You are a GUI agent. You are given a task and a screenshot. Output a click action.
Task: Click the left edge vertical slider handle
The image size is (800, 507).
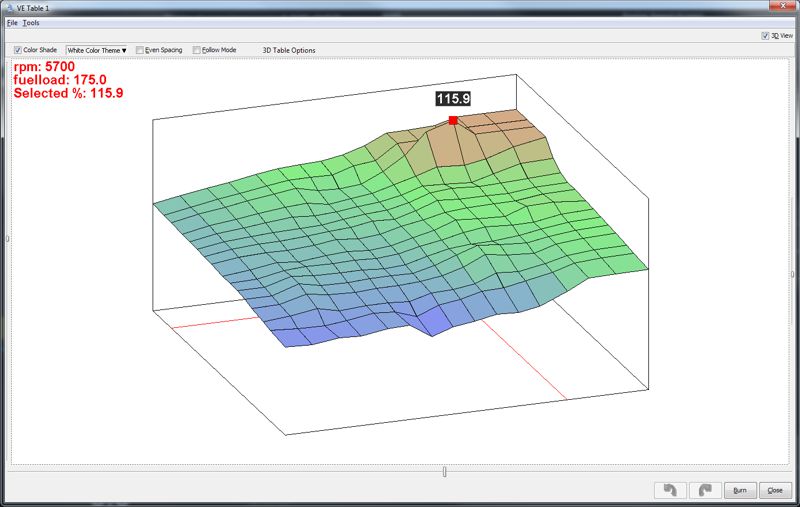[8, 238]
